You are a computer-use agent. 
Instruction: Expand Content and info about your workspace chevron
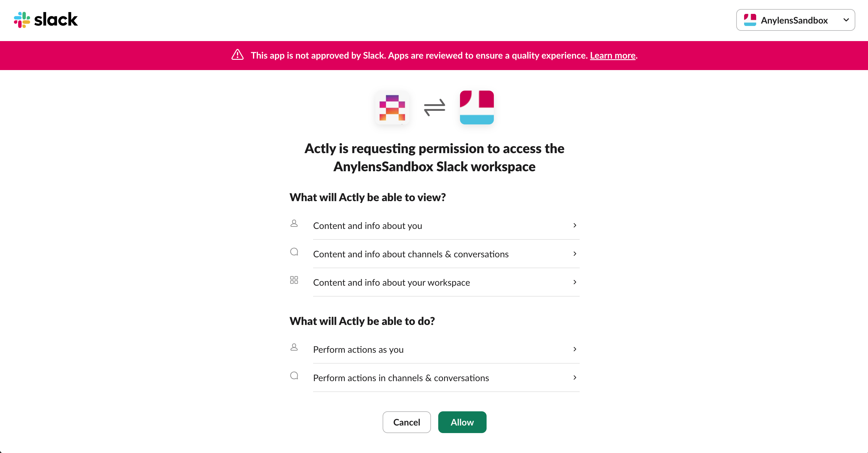575,282
